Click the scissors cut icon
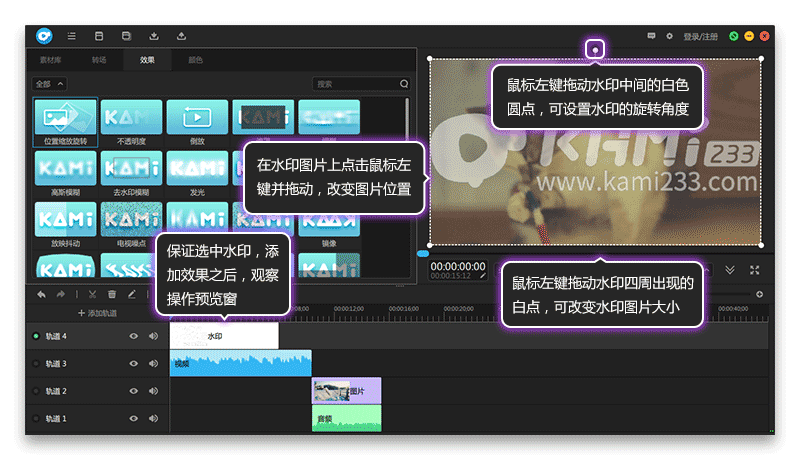This screenshot has width=800, height=460. click(x=92, y=294)
